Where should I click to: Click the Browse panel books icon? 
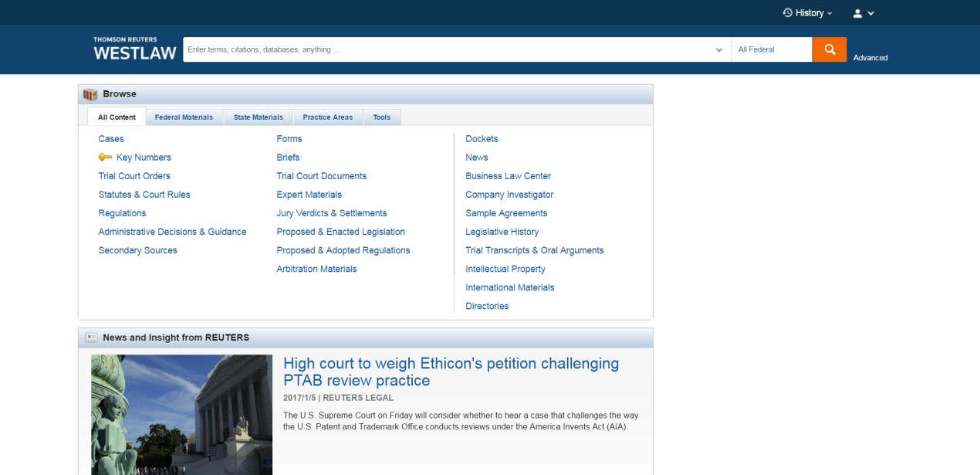click(x=90, y=94)
